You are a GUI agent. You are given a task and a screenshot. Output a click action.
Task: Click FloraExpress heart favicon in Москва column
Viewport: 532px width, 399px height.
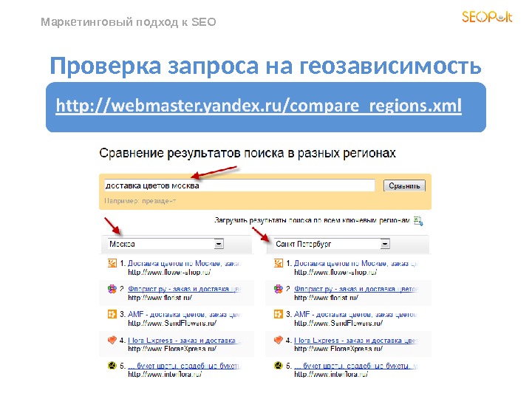[x=112, y=340]
